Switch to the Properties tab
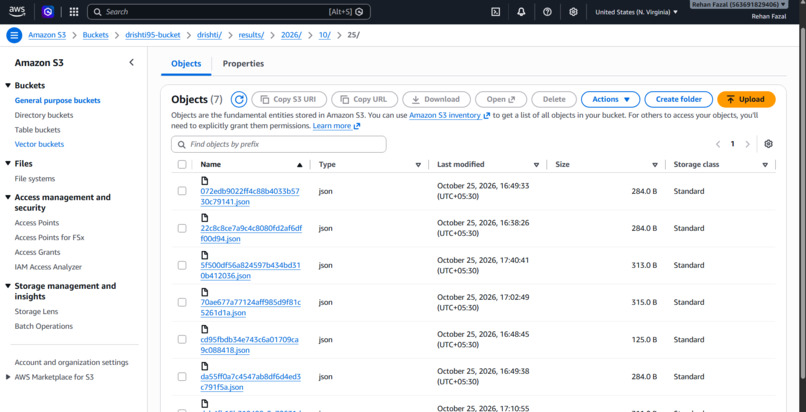 click(x=243, y=64)
